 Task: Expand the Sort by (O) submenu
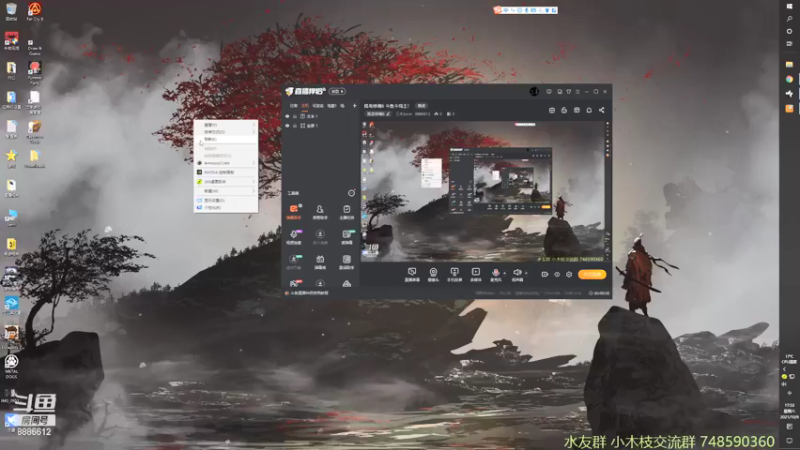(226, 132)
